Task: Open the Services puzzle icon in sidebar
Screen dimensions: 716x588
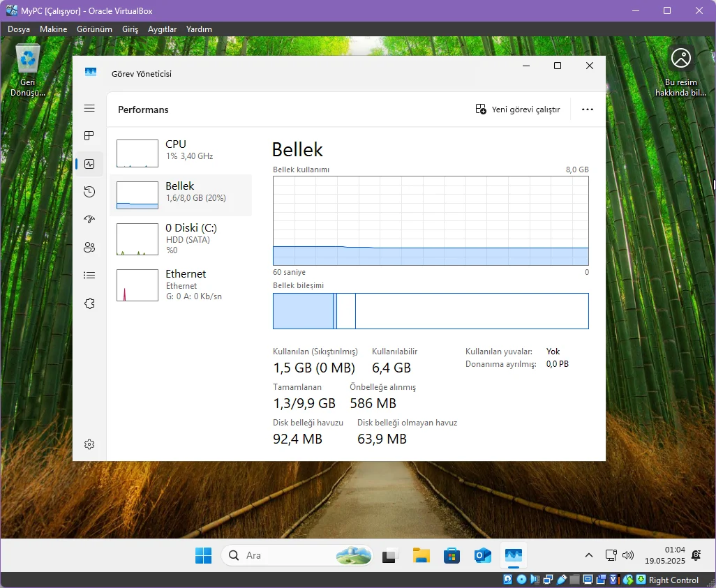Action: (x=89, y=303)
